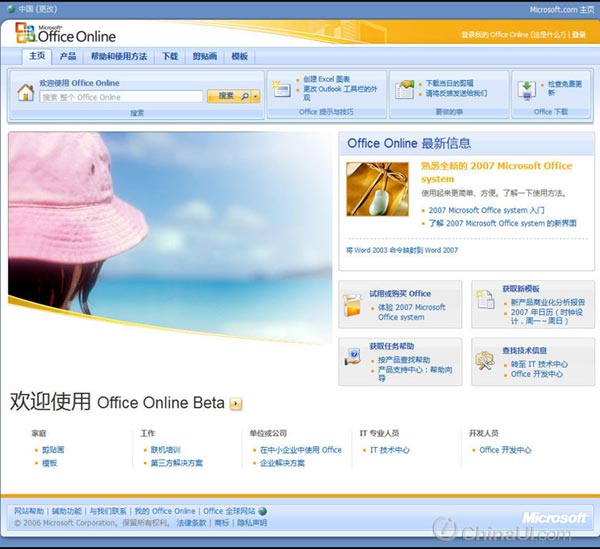This screenshot has width=600, height=549.
Task: Click the Microsoft logo in the footer
Action: (x=554, y=518)
